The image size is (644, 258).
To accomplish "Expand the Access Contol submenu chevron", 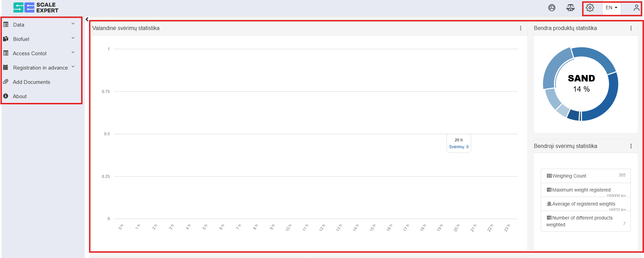I will click(x=73, y=52).
